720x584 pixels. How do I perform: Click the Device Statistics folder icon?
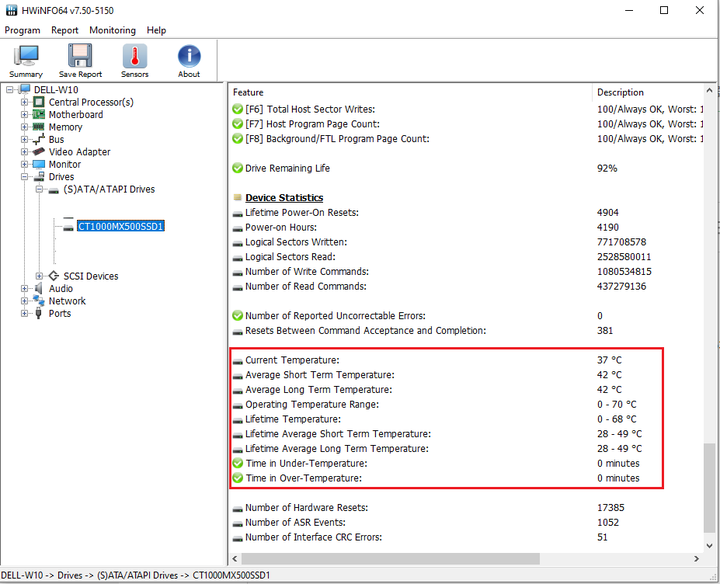coord(237,197)
